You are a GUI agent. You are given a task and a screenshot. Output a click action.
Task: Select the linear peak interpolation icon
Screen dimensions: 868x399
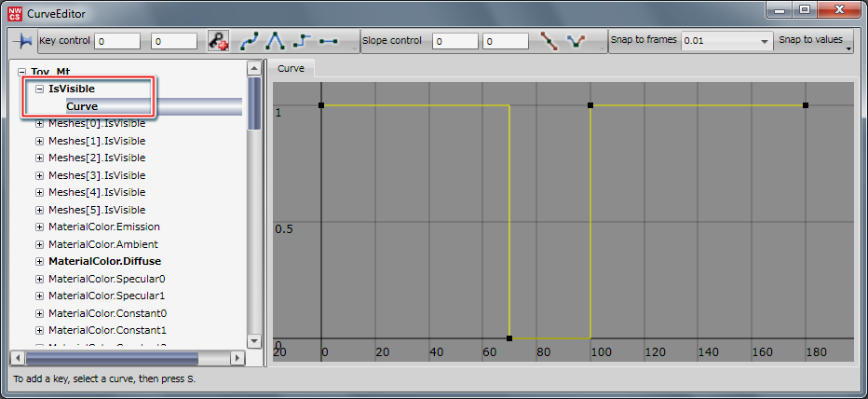point(275,42)
